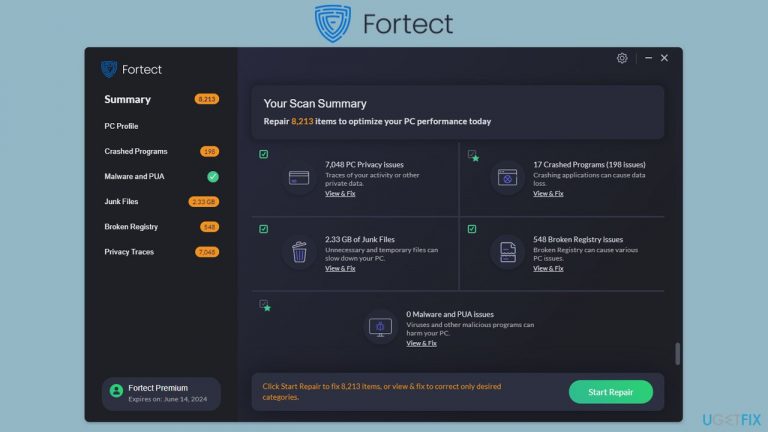Click '2.33 GB of Junk Files' title
768x432 pixels.
[x=360, y=240]
